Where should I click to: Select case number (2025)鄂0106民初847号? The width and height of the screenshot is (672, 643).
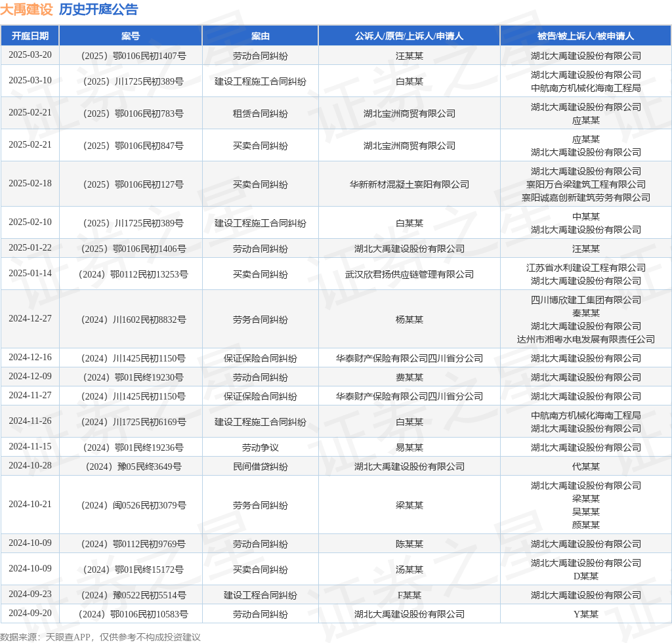(x=133, y=146)
